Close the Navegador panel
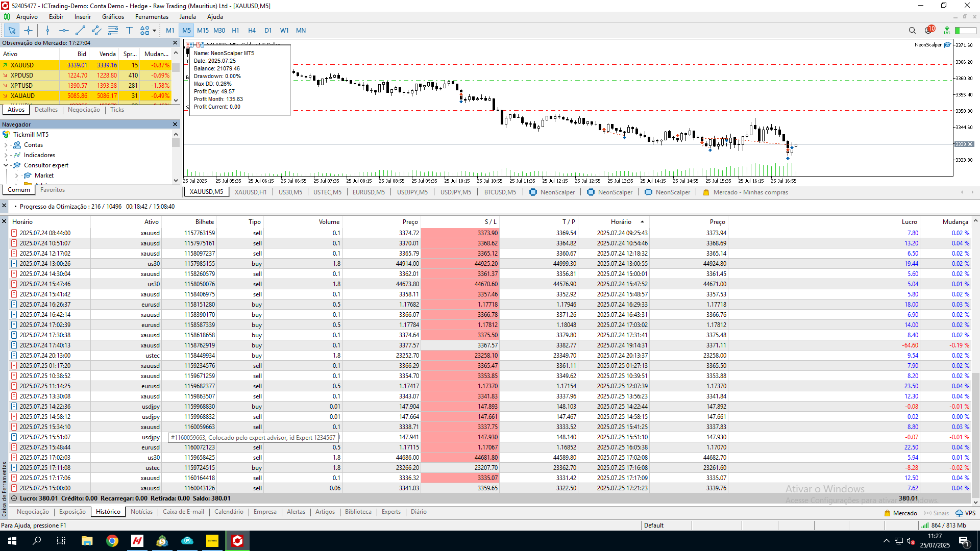This screenshot has width=980, height=551. point(175,124)
